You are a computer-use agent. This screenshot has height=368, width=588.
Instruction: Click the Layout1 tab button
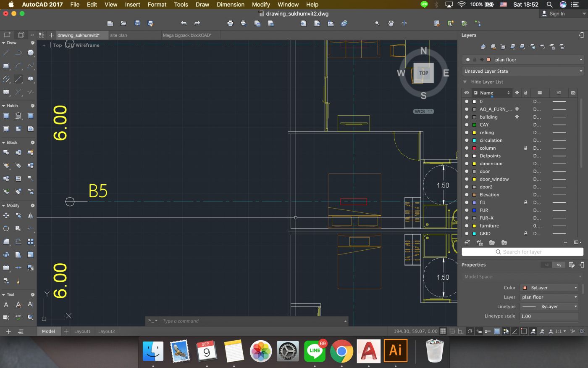pos(82,331)
